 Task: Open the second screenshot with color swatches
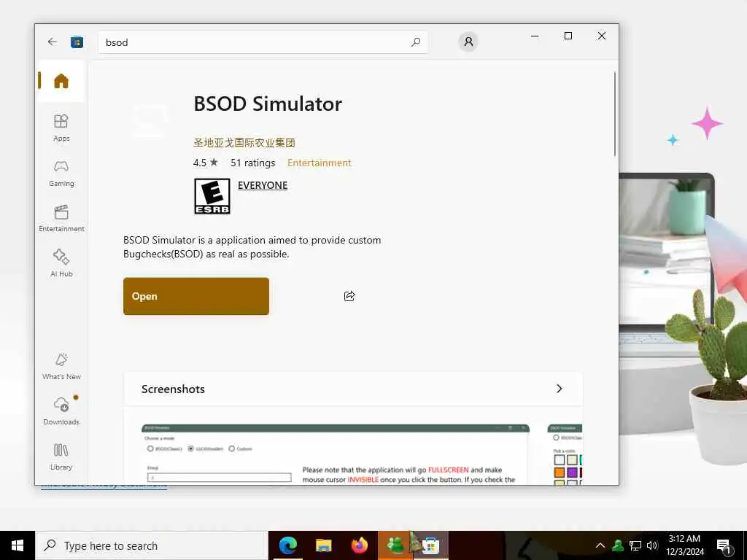(x=565, y=454)
